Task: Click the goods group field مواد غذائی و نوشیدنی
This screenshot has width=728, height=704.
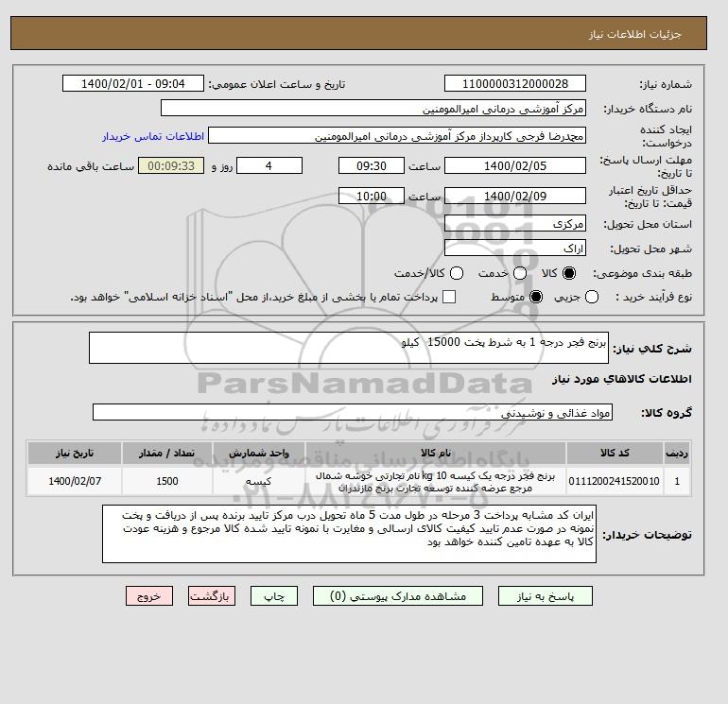Action: pos(353,412)
